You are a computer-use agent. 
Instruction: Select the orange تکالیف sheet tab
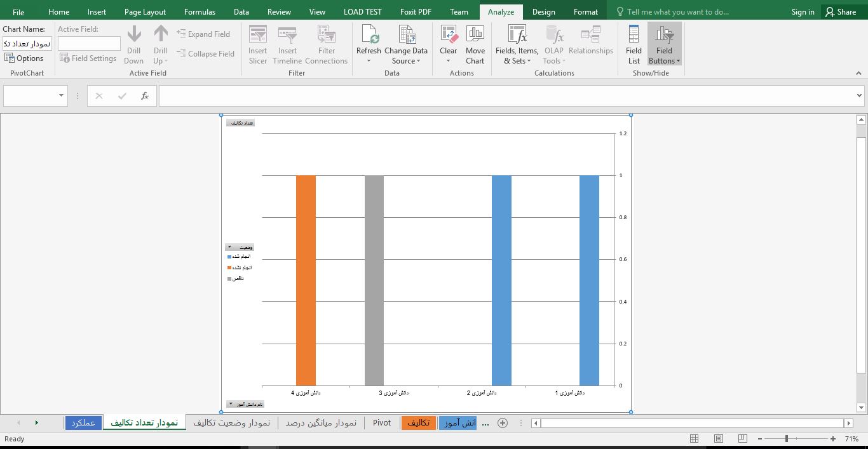point(418,422)
